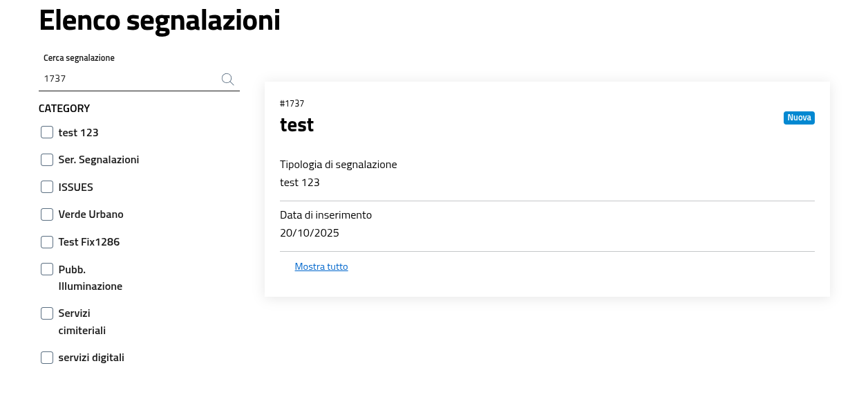This screenshot has height=395, width=868.
Task: Tick the servizi digitali checkbox
Action: 47,358
